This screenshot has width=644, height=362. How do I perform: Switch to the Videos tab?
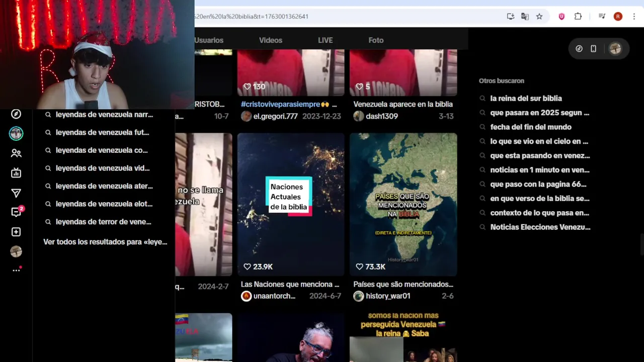271,40
